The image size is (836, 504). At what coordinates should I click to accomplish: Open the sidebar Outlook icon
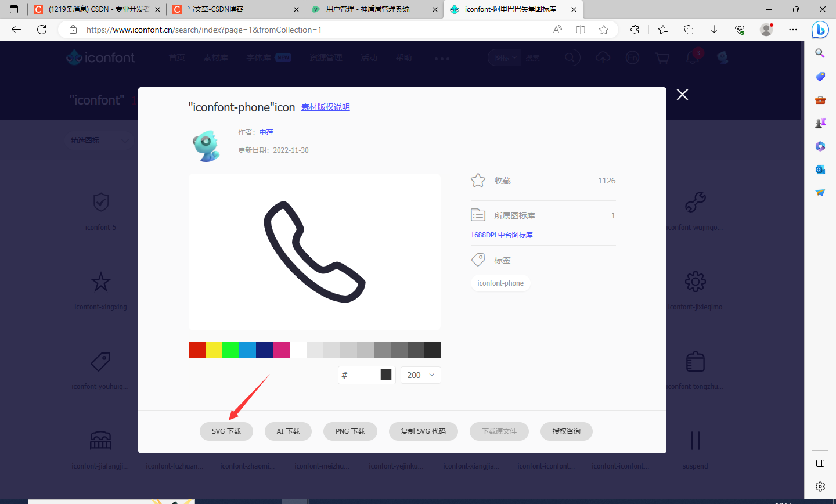click(820, 170)
